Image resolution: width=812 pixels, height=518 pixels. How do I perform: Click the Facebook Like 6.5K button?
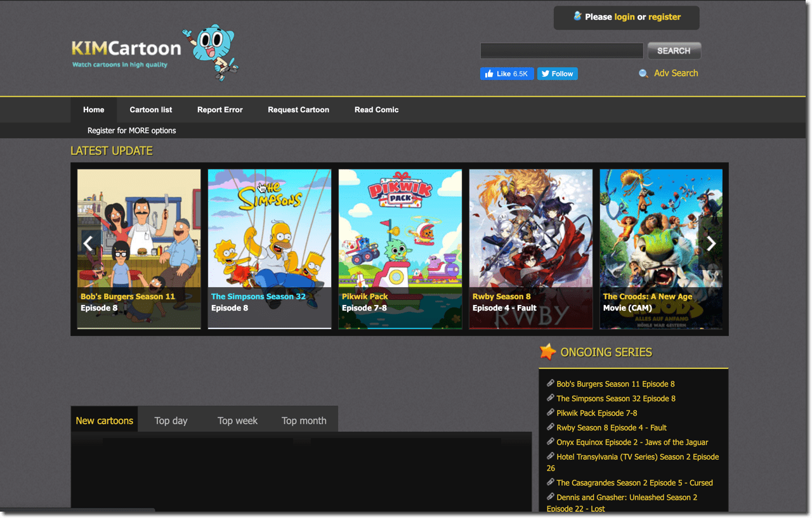click(x=507, y=74)
